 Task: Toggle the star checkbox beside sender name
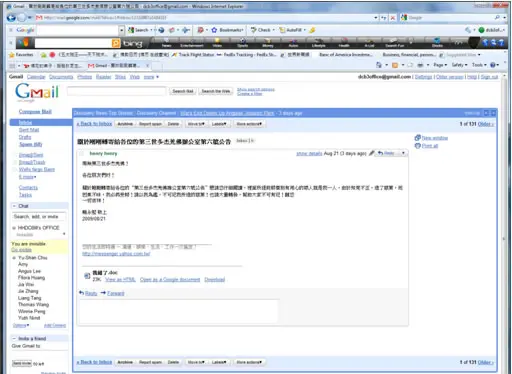point(81,153)
